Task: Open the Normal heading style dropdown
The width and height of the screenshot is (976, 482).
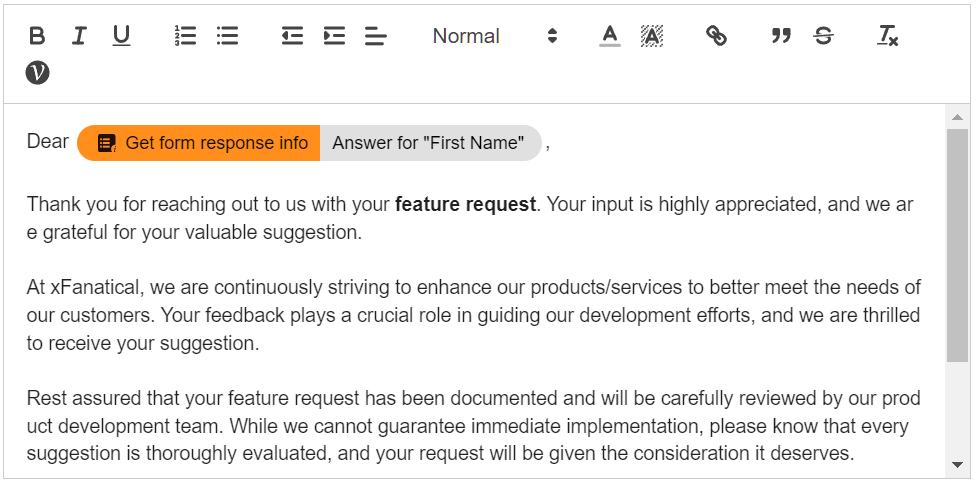Action: [494, 36]
